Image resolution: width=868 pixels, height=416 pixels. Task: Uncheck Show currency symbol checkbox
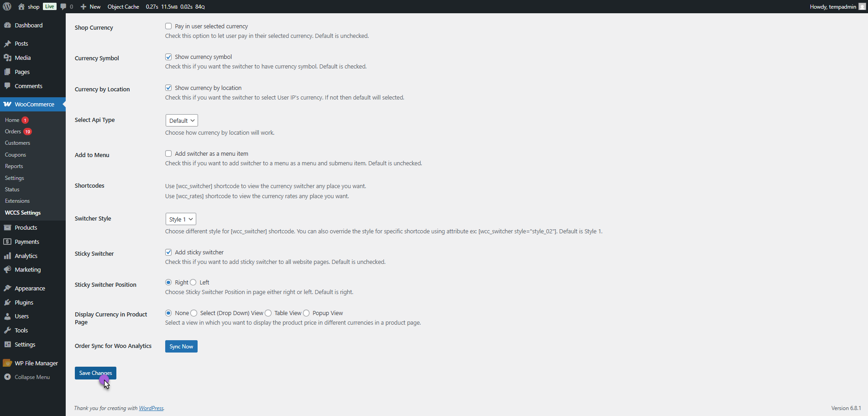pos(168,57)
